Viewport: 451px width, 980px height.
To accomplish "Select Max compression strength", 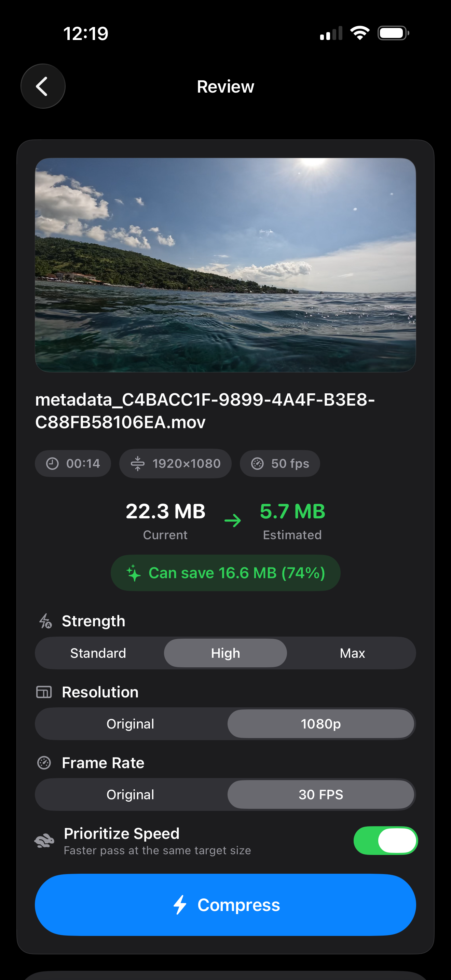I will (x=352, y=653).
